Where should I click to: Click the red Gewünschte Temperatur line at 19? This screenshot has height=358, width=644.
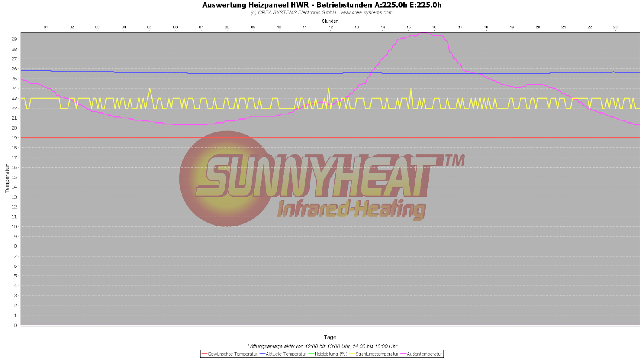[x=330, y=138]
